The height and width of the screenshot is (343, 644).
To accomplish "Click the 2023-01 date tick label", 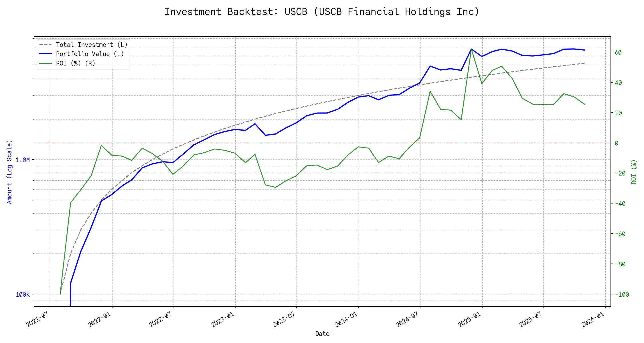I will (223, 320).
